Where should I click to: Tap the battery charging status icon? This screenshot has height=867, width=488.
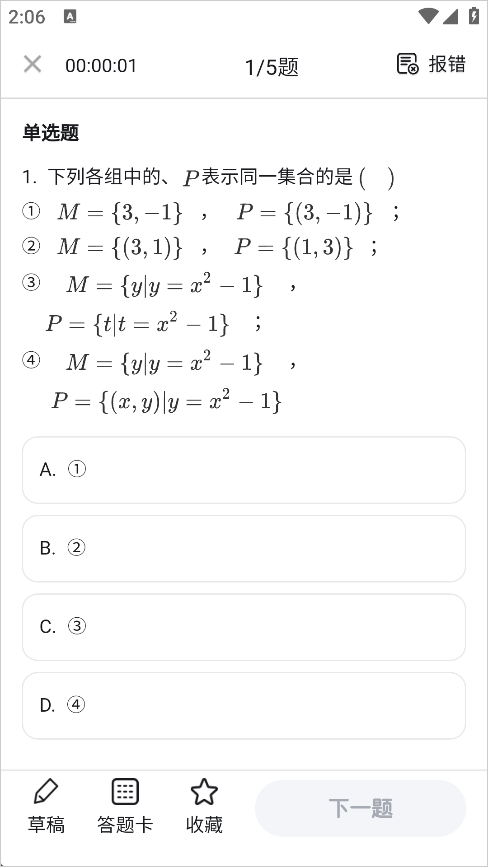point(474,15)
